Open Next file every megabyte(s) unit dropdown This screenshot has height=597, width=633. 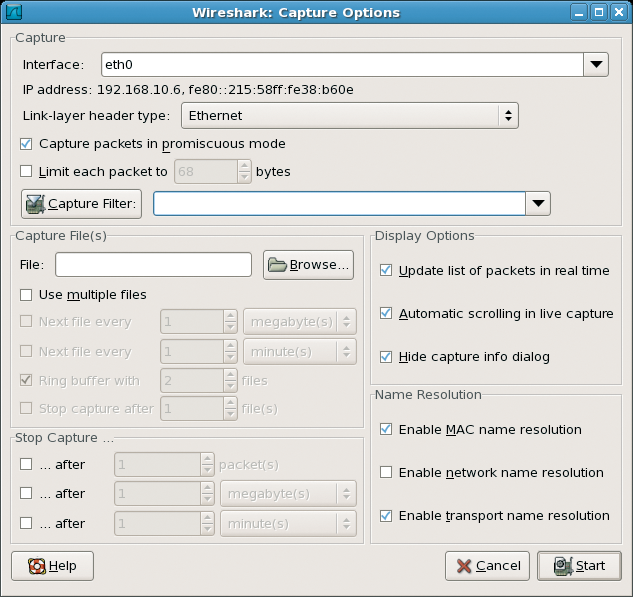tap(300, 322)
